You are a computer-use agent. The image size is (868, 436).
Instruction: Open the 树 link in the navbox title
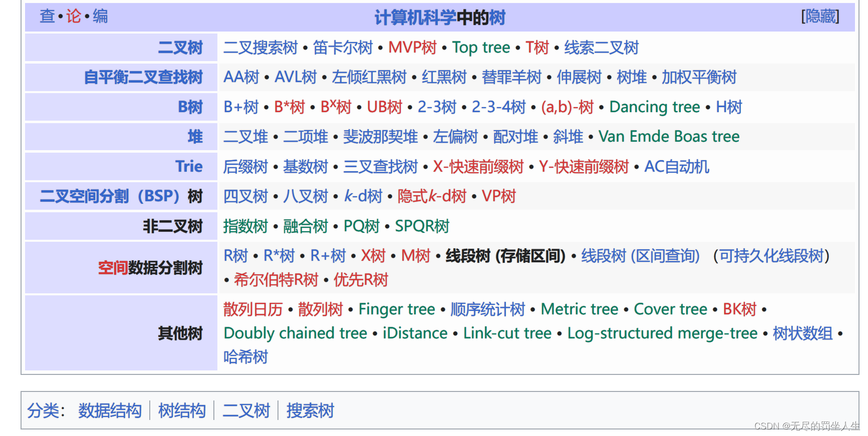(498, 18)
